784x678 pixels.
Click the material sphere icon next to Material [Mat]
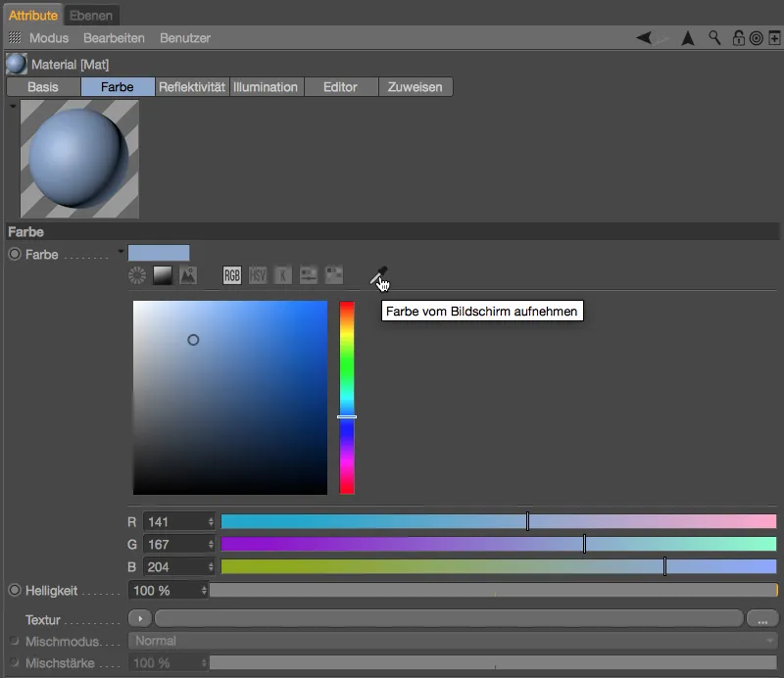tap(16, 64)
